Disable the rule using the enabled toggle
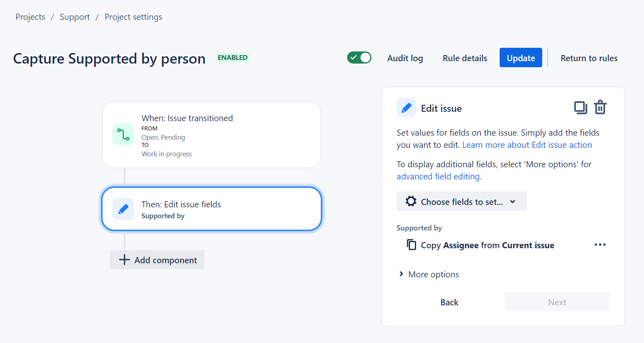 click(359, 58)
